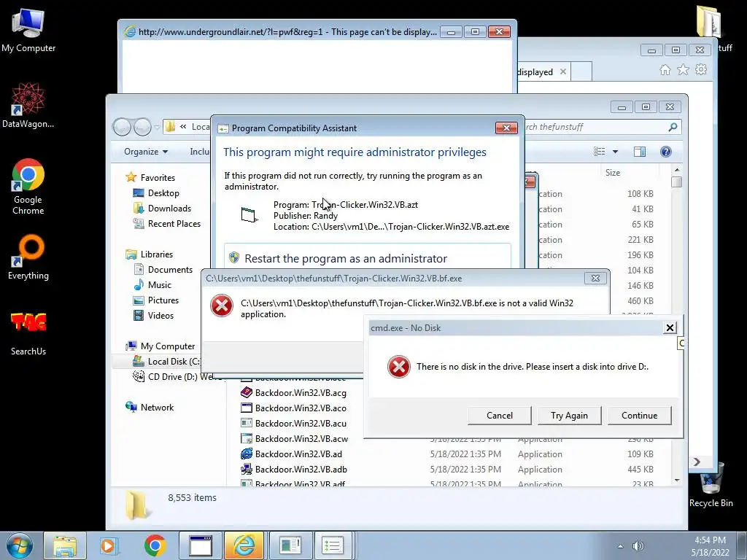Click the Explorer change view icon
The width and height of the screenshot is (747, 560).
[x=600, y=152]
